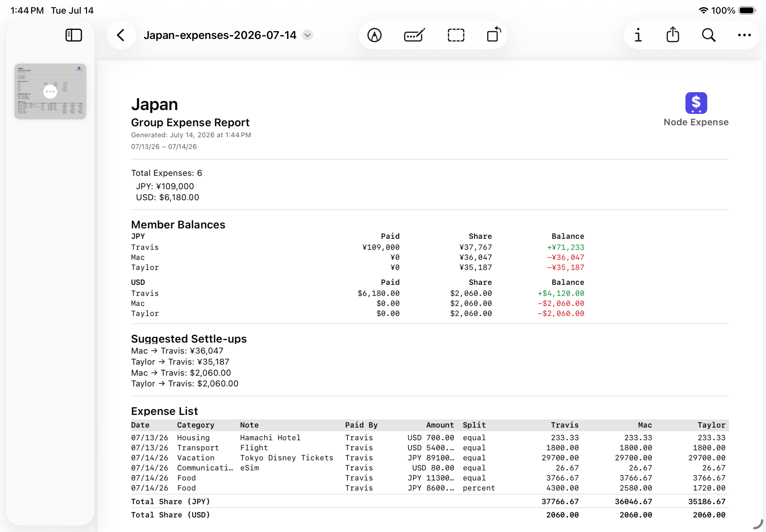Show document info

638,35
